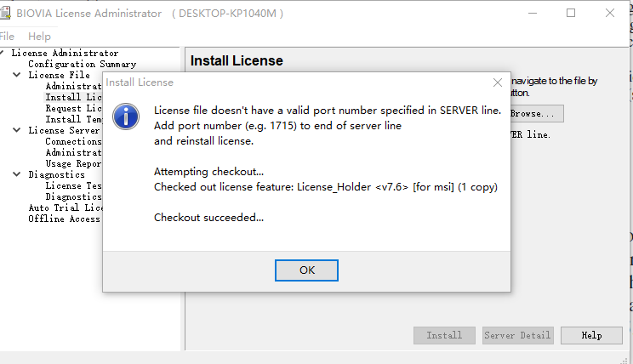Click the Server Detail button
Screen dimensions: 633x364
tap(517, 335)
